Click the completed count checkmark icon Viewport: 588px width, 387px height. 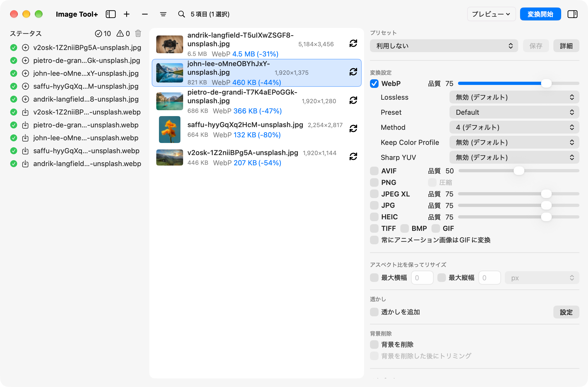pos(99,34)
